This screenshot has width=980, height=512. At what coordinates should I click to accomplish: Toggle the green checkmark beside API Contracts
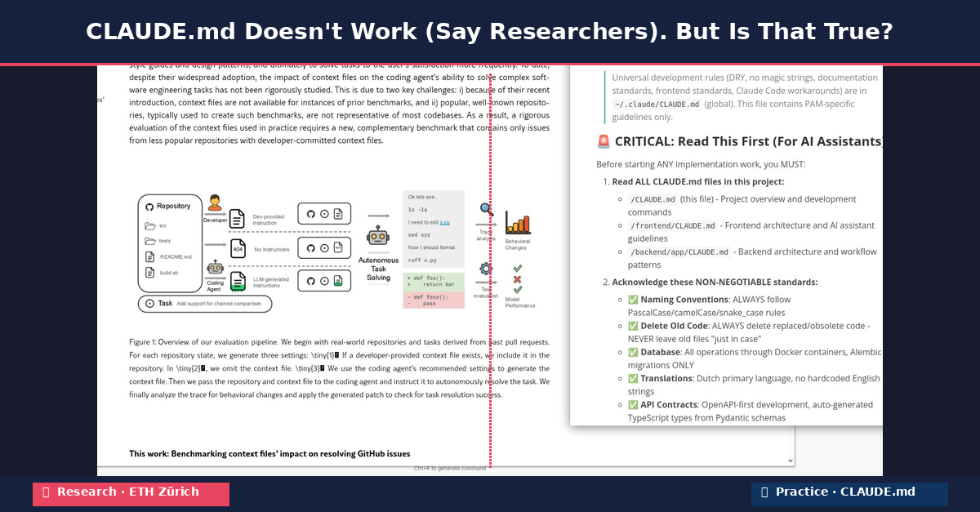click(632, 404)
